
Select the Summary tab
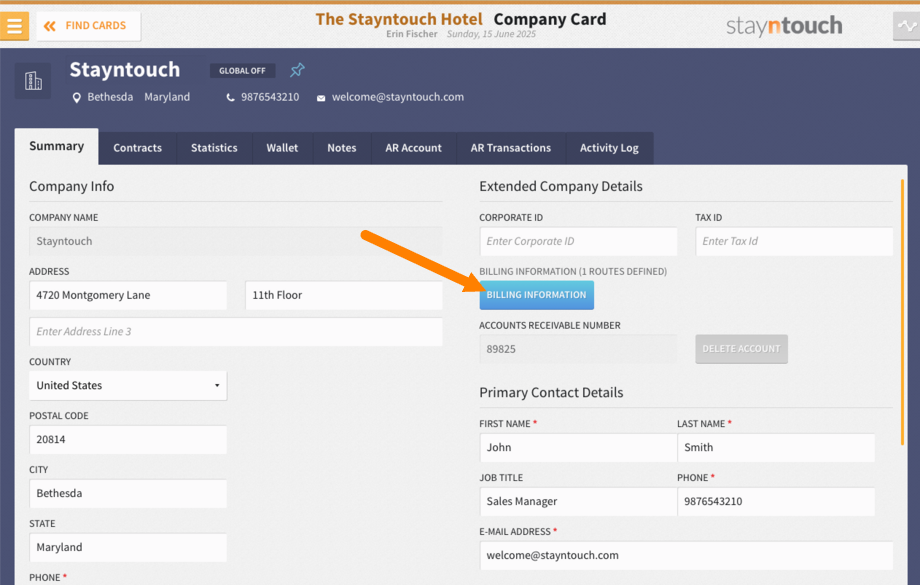click(x=56, y=146)
